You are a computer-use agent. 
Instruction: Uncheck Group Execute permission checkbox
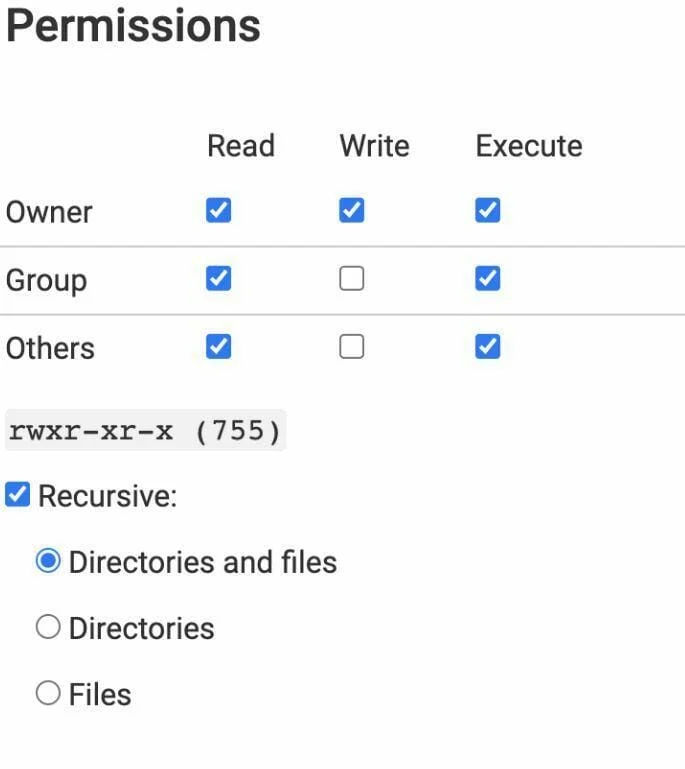[487, 279]
